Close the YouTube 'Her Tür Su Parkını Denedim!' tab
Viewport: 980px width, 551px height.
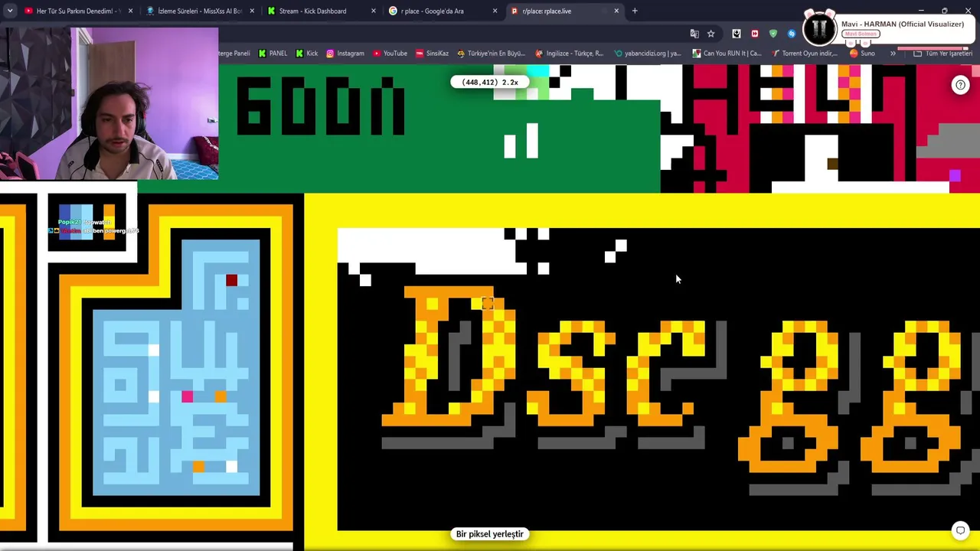point(130,11)
